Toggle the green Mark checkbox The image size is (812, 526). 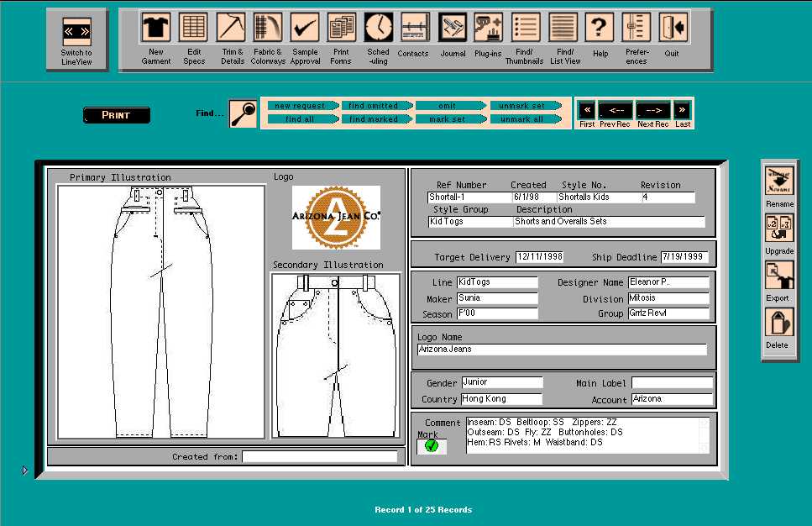coord(432,446)
